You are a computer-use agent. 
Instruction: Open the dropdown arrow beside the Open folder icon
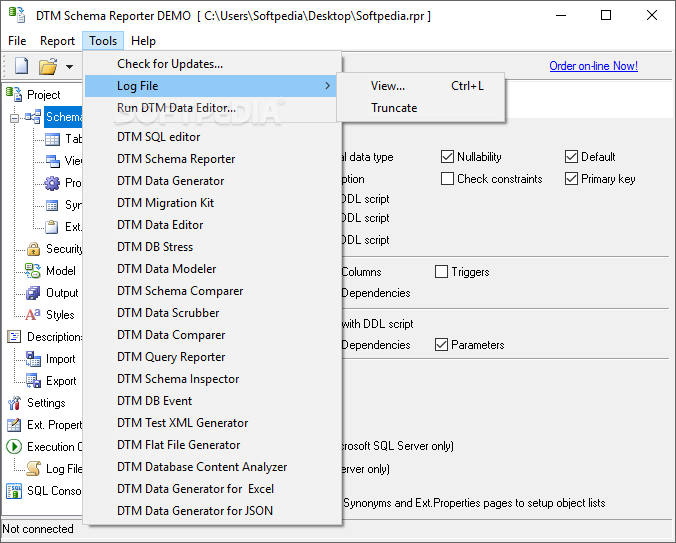69,66
